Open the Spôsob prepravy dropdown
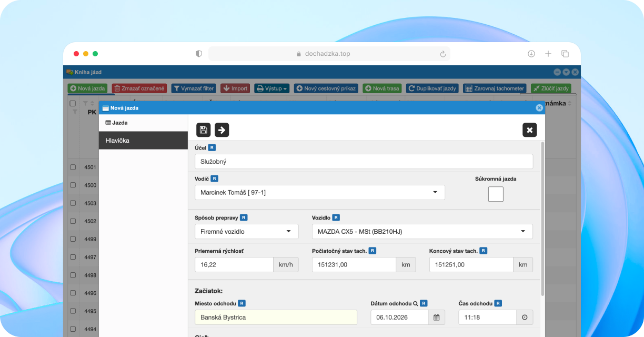644x337 pixels. pyautogui.click(x=247, y=231)
